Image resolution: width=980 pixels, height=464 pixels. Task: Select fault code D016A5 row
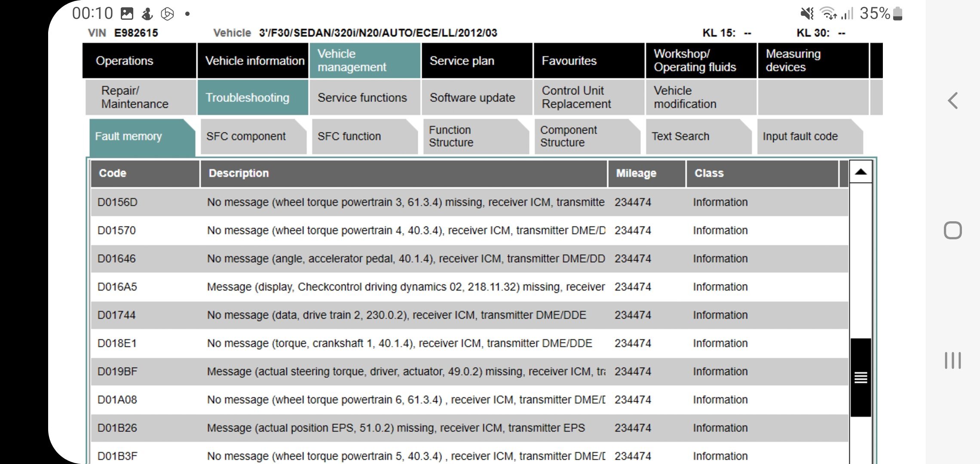pyautogui.click(x=469, y=287)
